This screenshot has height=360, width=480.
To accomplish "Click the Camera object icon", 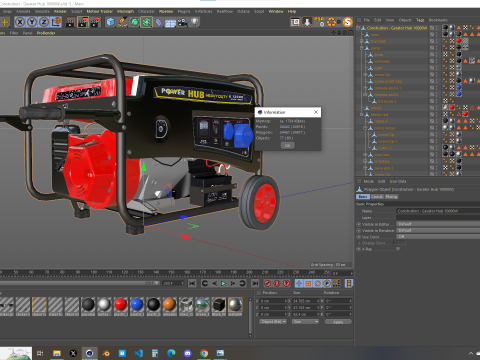I will coord(182,22).
